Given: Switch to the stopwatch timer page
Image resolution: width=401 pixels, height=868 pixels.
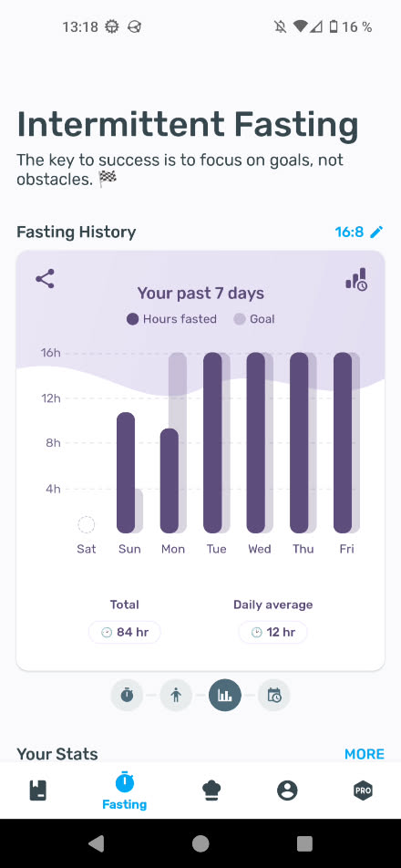Looking at the screenshot, I should point(127,695).
